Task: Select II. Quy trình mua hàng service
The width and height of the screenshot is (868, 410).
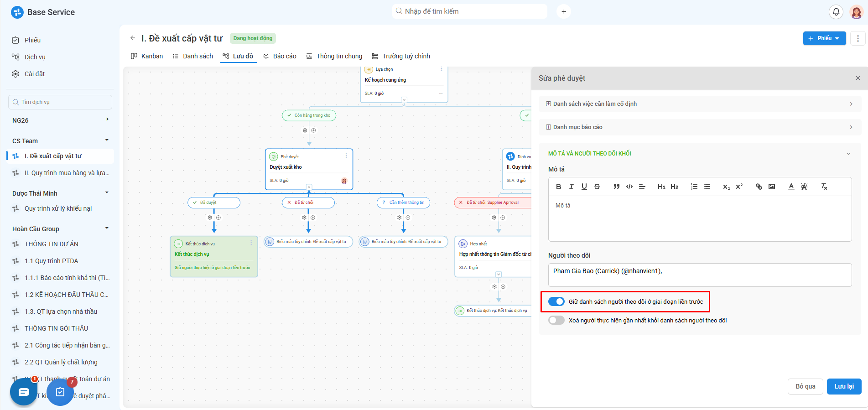Action: (61, 173)
